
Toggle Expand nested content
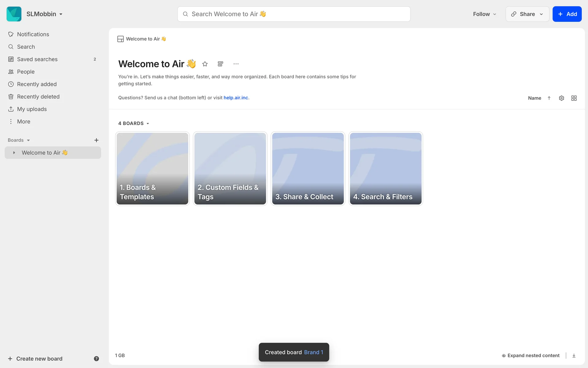click(x=530, y=355)
